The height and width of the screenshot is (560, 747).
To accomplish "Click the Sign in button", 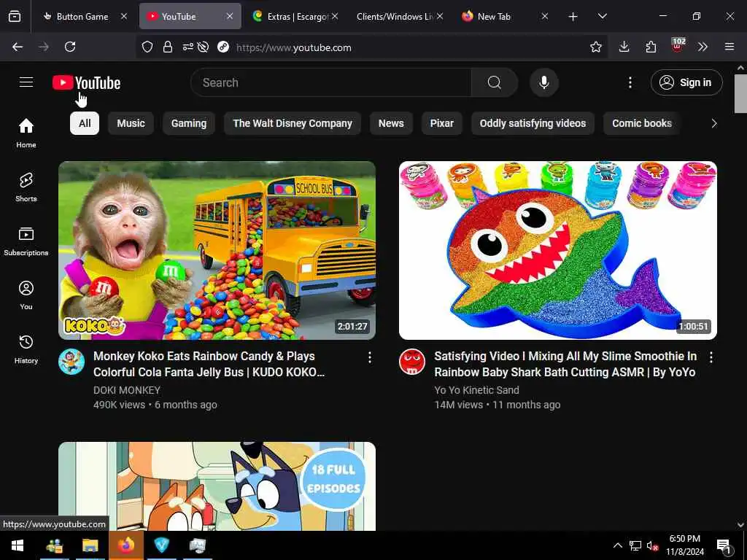I will click(x=686, y=82).
